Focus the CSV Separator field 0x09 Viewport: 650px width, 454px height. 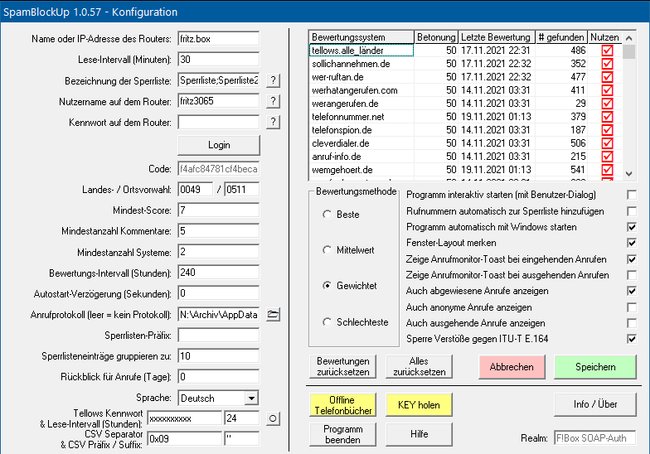(184, 439)
